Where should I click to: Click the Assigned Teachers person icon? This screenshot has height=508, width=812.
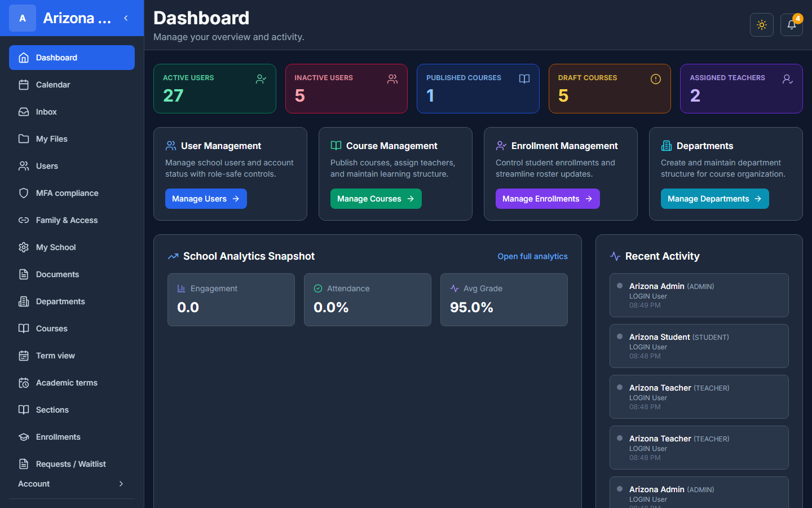pyautogui.click(x=788, y=79)
